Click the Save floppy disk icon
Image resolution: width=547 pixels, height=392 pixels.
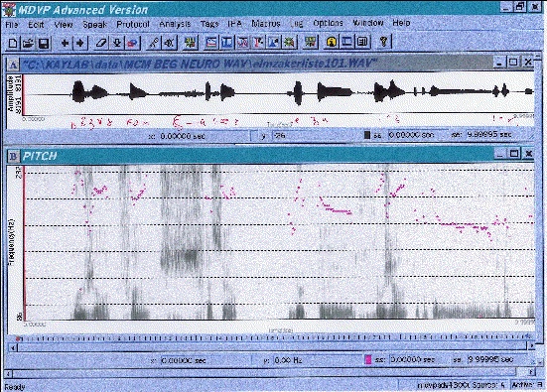44,43
